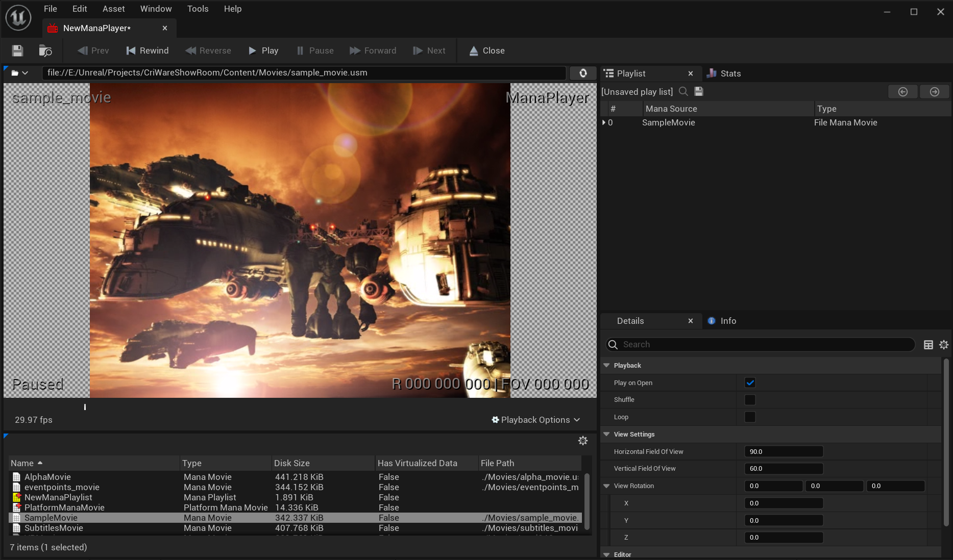Click the play marker on playlist row 0
The image size is (953, 560).
point(604,122)
